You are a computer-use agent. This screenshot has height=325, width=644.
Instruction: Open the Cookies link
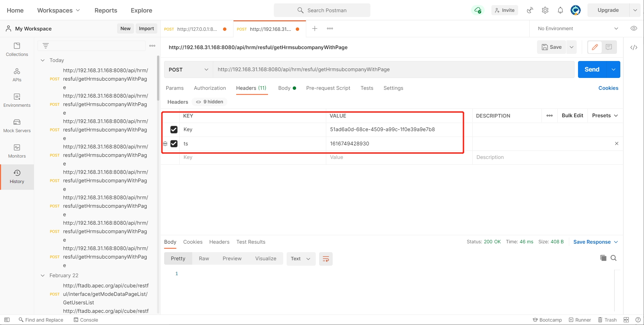point(608,88)
